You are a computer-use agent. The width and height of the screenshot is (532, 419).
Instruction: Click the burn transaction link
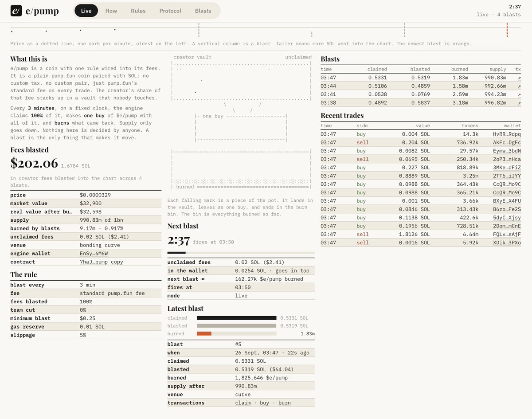click(285, 403)
